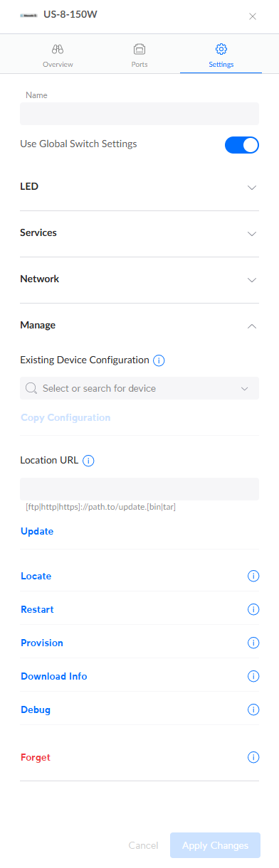Open the select or search device dropdown
This screenshot has height=868, width=279.
139,389
